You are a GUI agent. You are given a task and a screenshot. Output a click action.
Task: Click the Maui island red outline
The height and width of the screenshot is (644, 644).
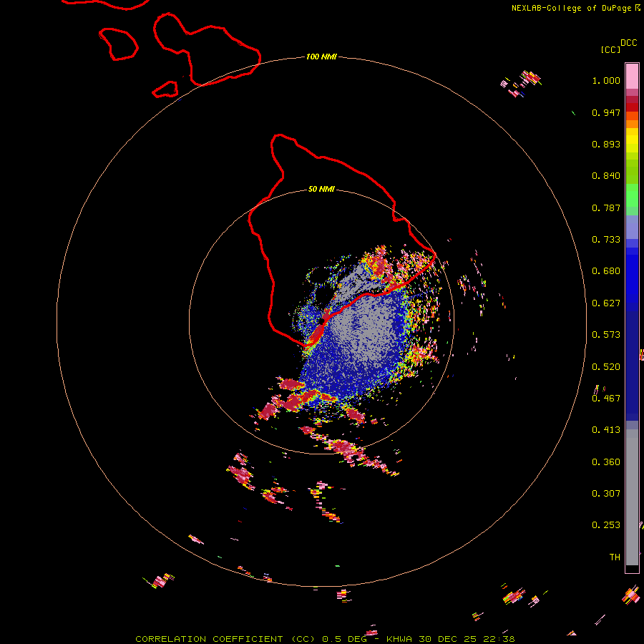(208, 49)
